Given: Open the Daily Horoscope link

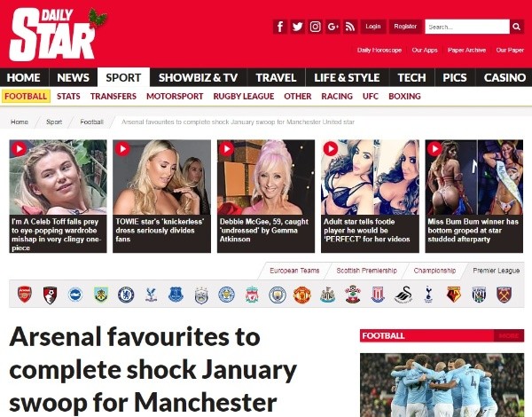Looking at the screenshot, I should (x=379, y=51).
